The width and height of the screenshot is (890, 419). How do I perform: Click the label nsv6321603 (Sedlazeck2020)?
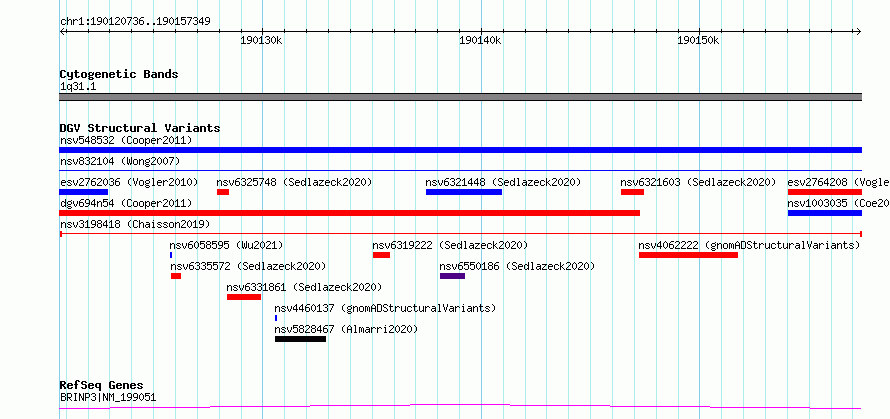tap(698, 182)
